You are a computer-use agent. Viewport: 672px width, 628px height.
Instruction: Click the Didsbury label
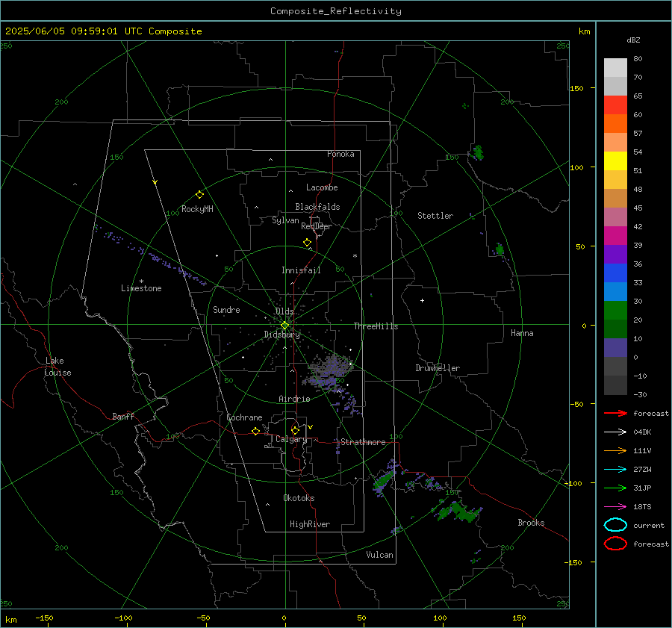(x=282, y=335)
